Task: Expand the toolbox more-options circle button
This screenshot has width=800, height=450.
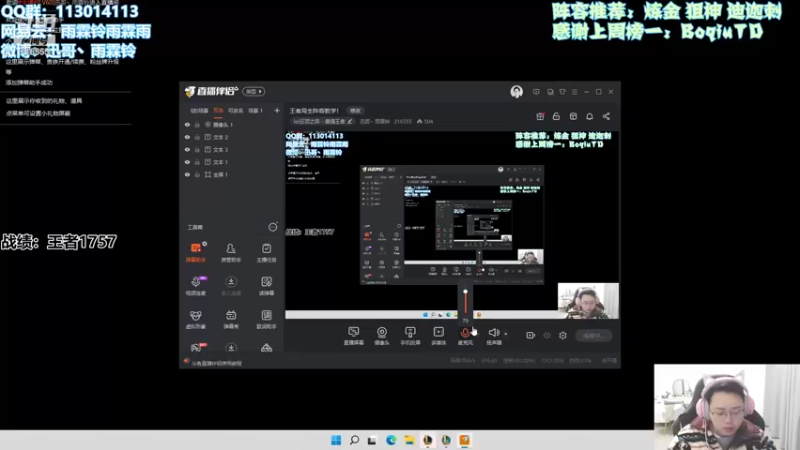Action: point(273,227)
